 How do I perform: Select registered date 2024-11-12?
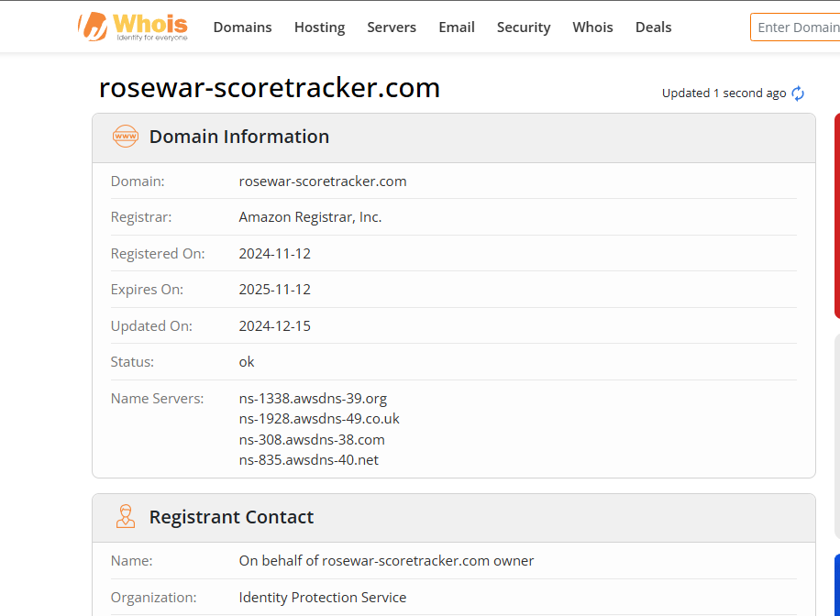pos(275,253)
